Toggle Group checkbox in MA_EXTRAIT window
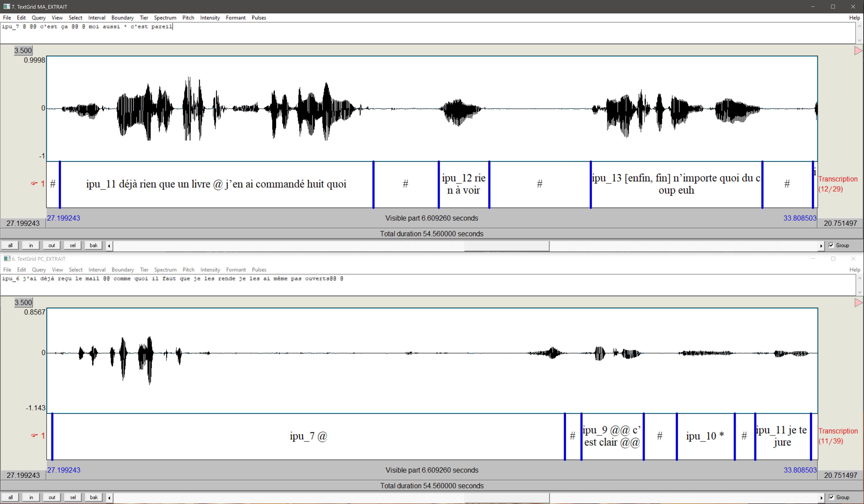This screenshot has width=864, height=504. click(x=831, y=245)
